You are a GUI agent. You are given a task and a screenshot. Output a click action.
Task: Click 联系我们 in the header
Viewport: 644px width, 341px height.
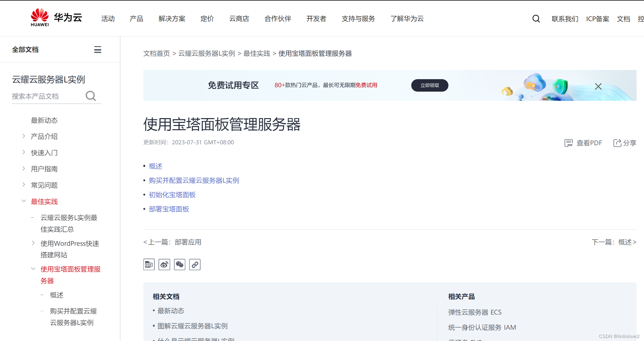coord(565,19)
